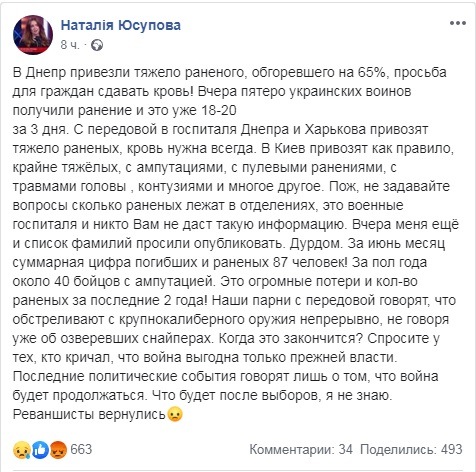Click the sentence Когда это закончится?

291,338
